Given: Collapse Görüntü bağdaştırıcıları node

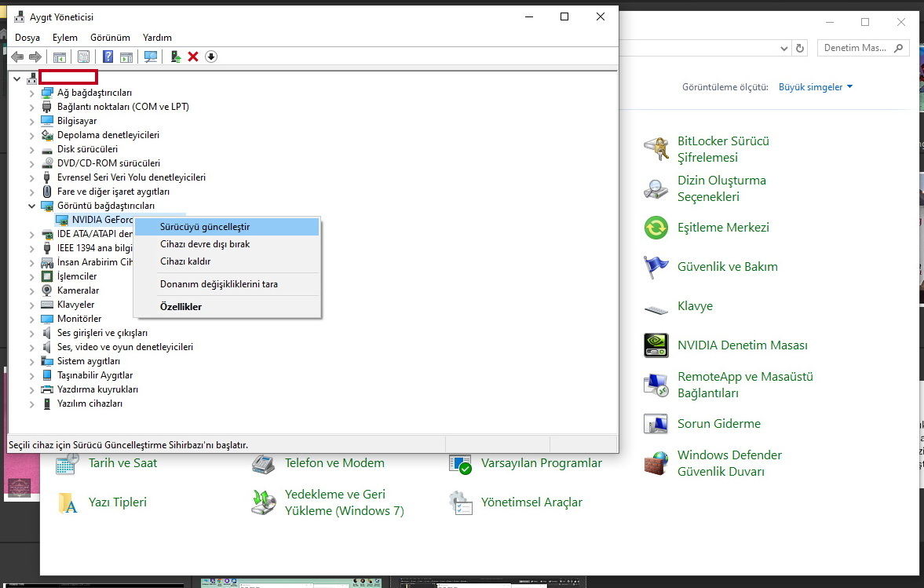Looking at the screenshot, I should click(x=32, y=206).
